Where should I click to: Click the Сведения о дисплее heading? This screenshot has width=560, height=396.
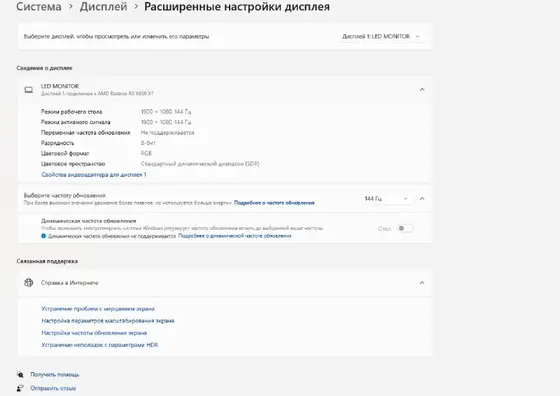coord(44,68)
